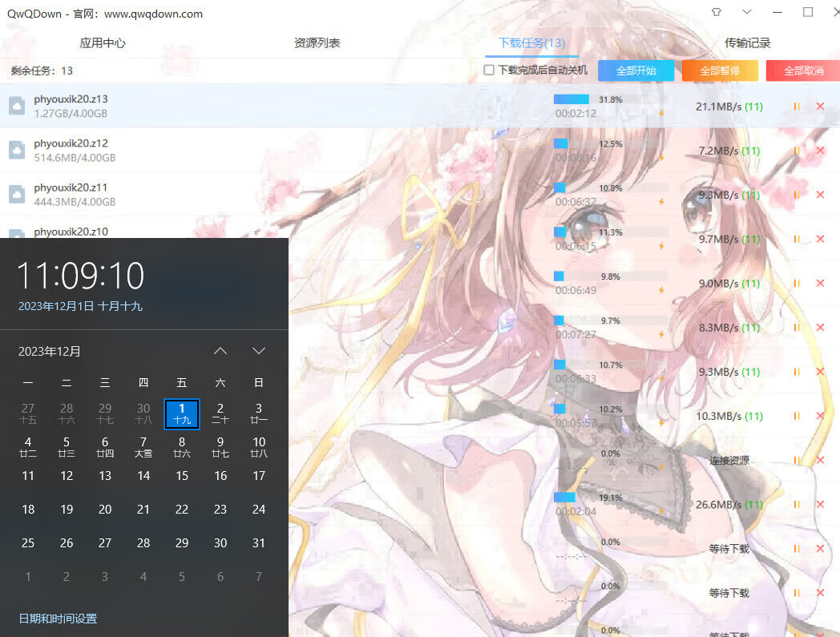Pause the task running at 26.6MB/s
The width and height of the screenshot is (840, 637).
(x=797, y=504)
